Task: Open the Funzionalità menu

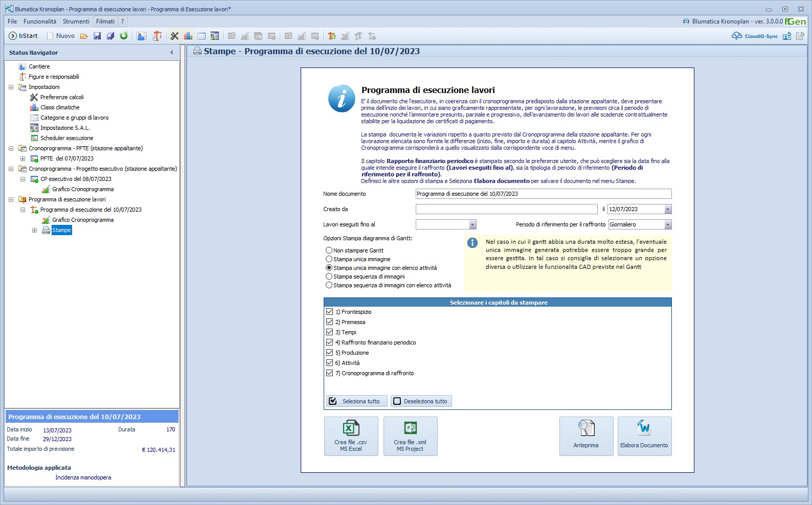Action: click(40, 21)
